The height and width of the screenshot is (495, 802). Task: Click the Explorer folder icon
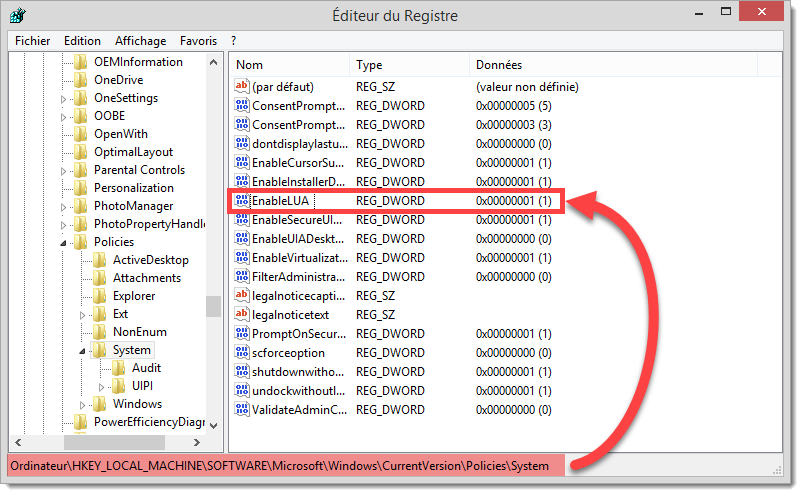(x=100, y=296)
